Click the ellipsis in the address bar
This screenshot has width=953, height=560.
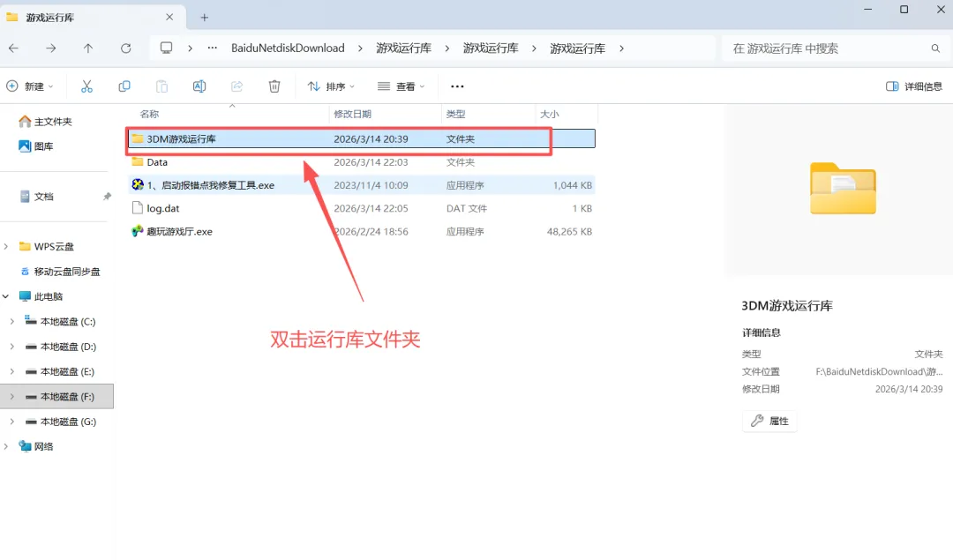tap(212, 48)
